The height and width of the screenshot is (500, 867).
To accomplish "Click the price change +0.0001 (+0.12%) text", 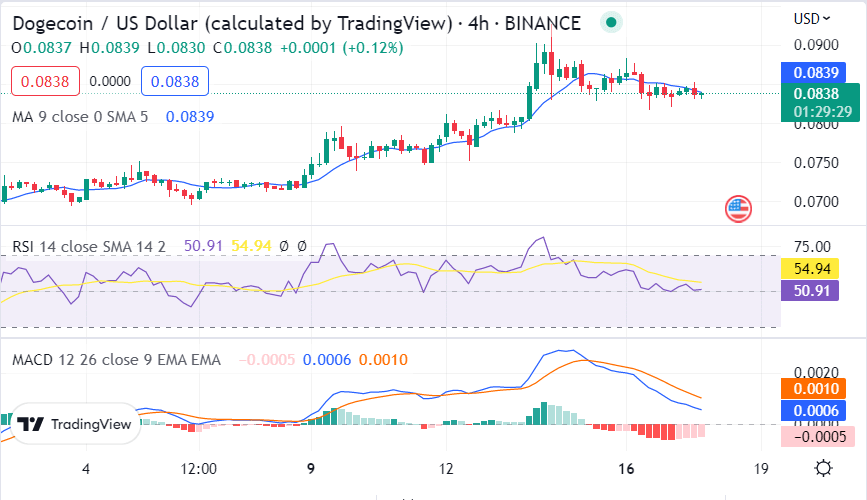I will click(342, 48).
